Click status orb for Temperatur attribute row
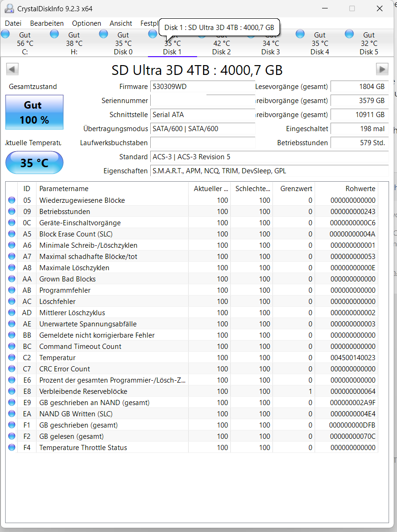397x532 pixels. [12, 358]
